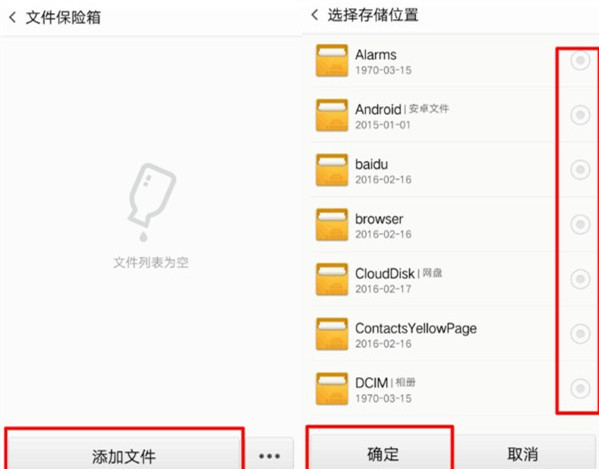Open the browser folder icon
The height and width of the screenshot is (469, 599).
tap(332, 224)
